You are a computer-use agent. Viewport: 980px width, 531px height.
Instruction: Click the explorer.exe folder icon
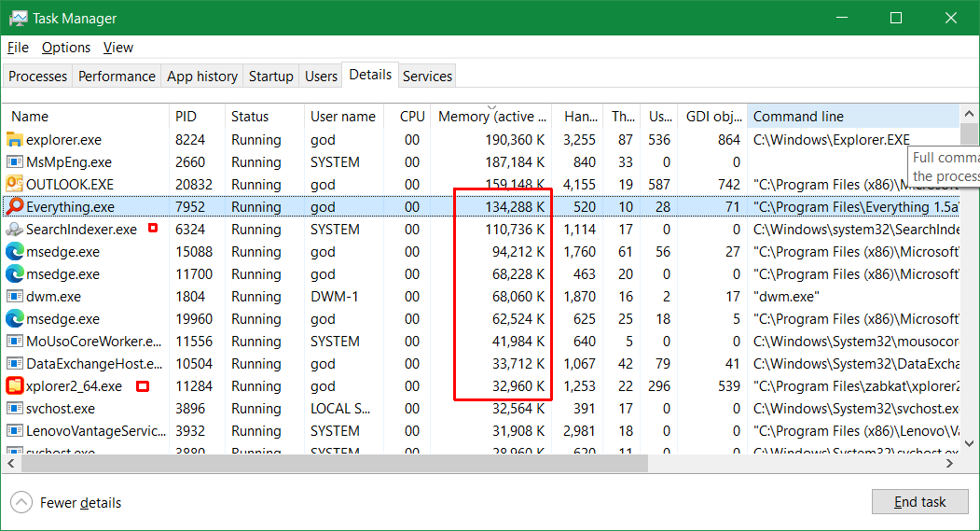click(x=14, y=139)
